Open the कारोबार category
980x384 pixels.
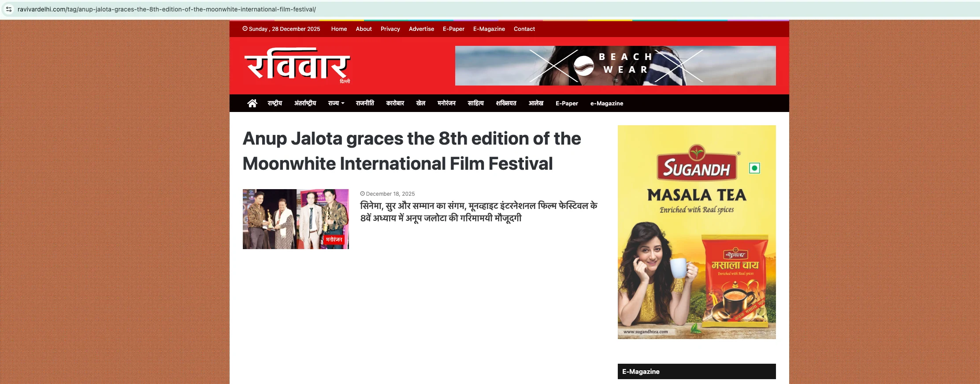[x=395, y=103]
